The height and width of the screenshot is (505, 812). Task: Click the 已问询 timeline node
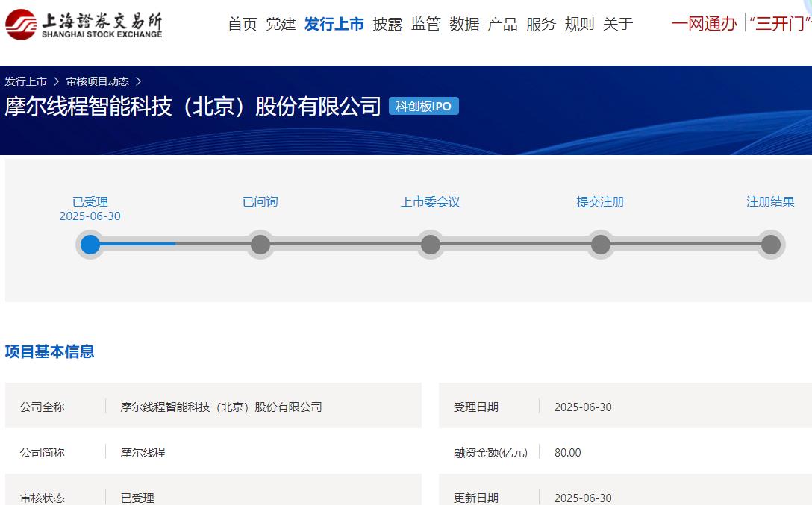tap(260, 244)
